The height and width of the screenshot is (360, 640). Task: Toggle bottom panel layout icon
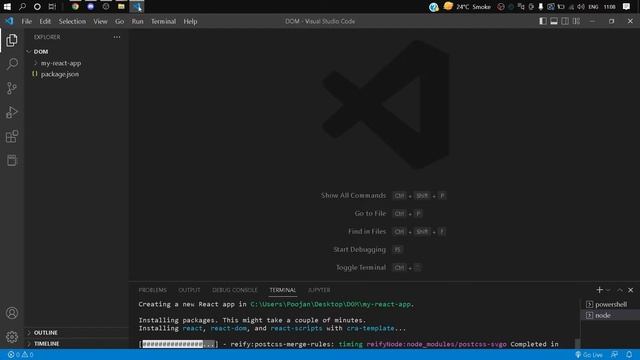coord(554,21)
